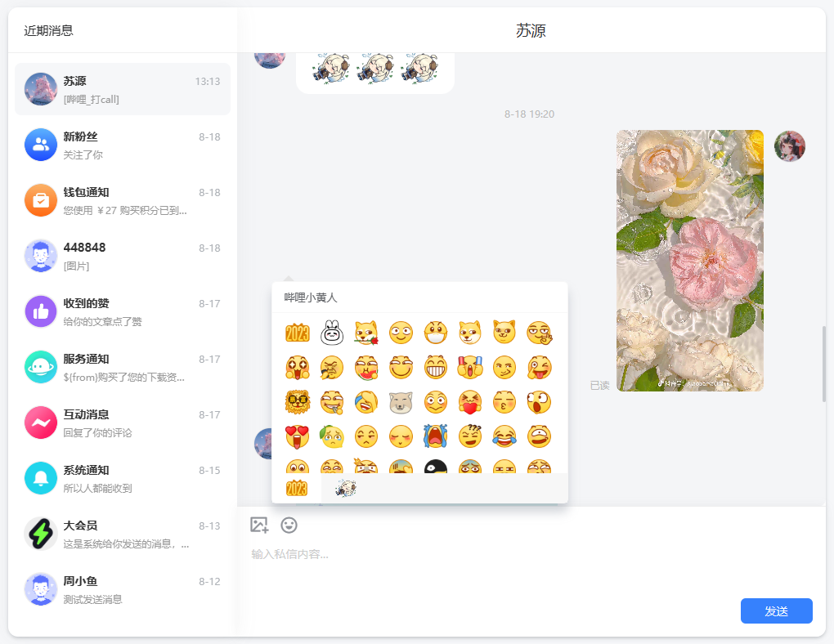Switch to the chibi sticker pack tab
834x644 pixels.
(346, 488)
